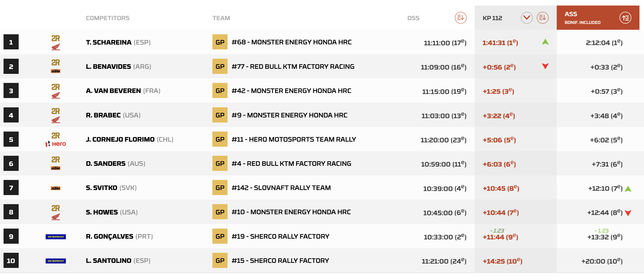Click Sherco logo in Santolino row
Viewport: 644px width, 280px height.
(56, 261)
